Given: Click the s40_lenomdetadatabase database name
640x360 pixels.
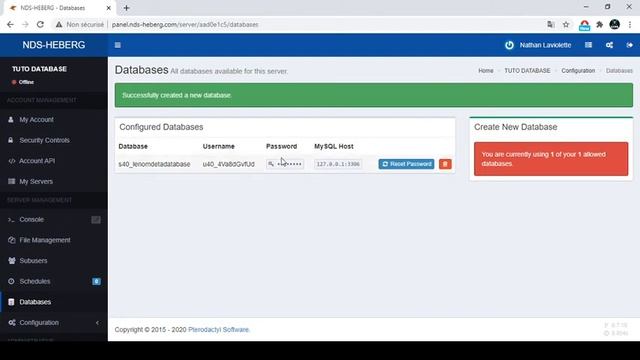Looking at the screenshot, I should coord(154,164).
